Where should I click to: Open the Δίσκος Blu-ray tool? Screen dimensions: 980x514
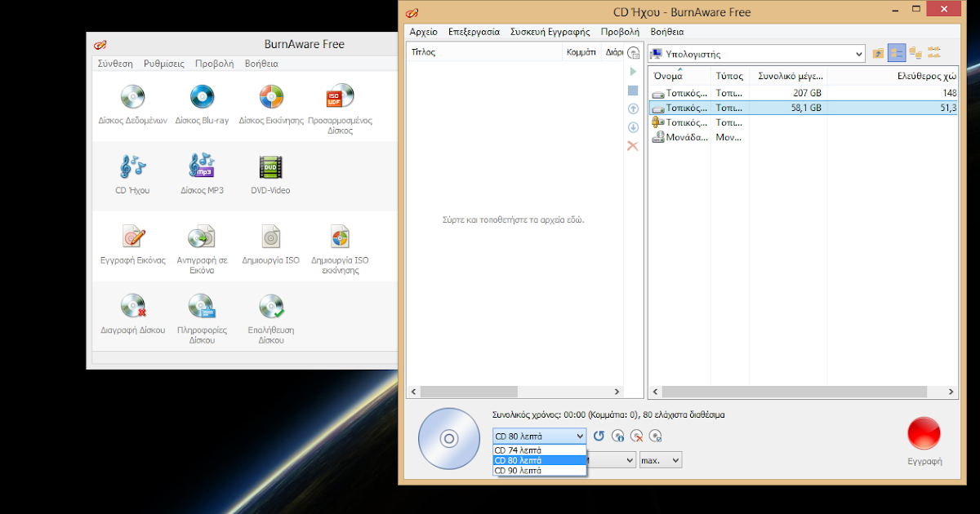point(202,104)
